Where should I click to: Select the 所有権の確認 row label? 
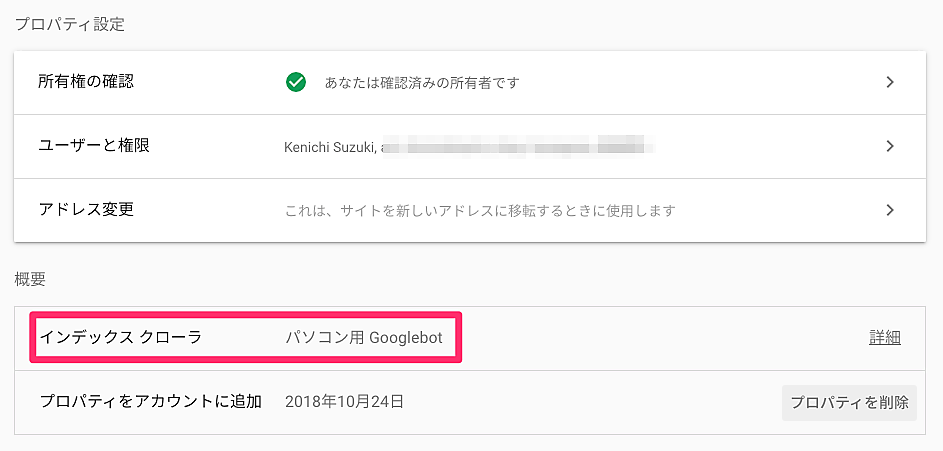click(86, 82)
